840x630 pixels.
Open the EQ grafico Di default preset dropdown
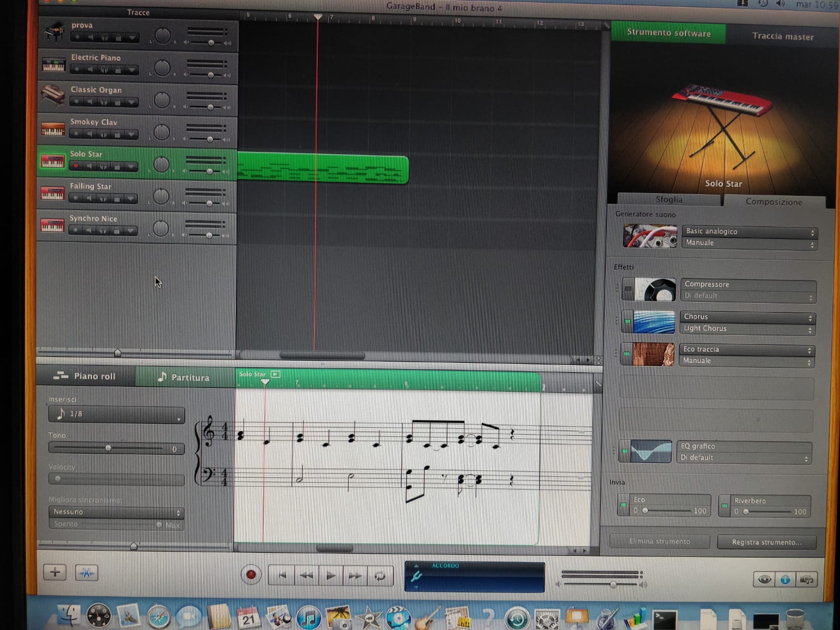pos(744,458)
